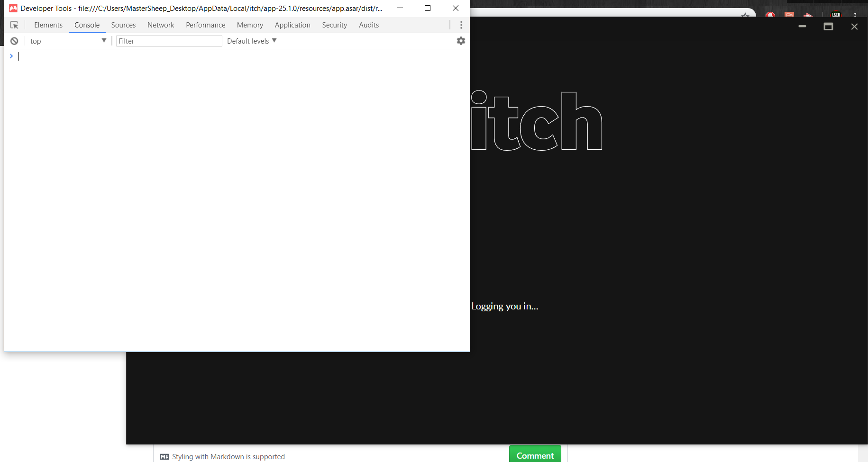Switch to the Performance tab
Screen dimensions: 868x462
point(206,25)
